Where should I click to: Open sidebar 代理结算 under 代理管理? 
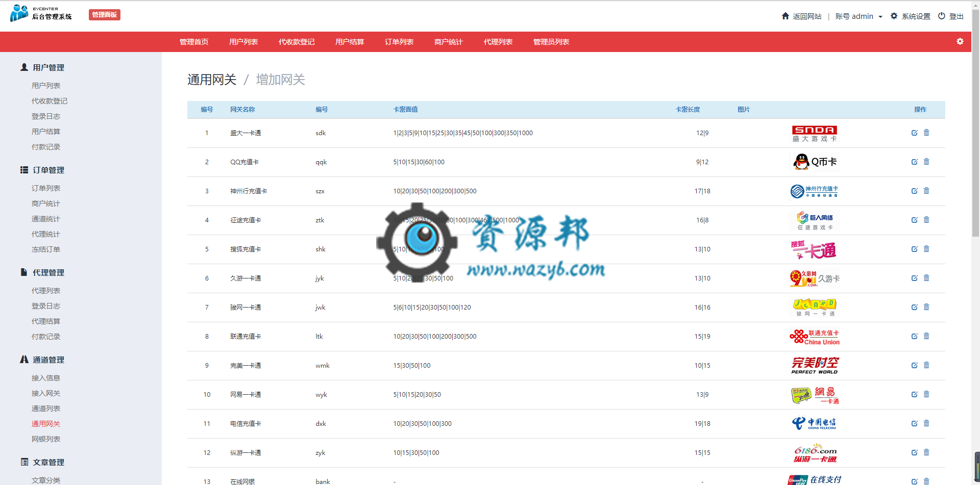(46, 321)
